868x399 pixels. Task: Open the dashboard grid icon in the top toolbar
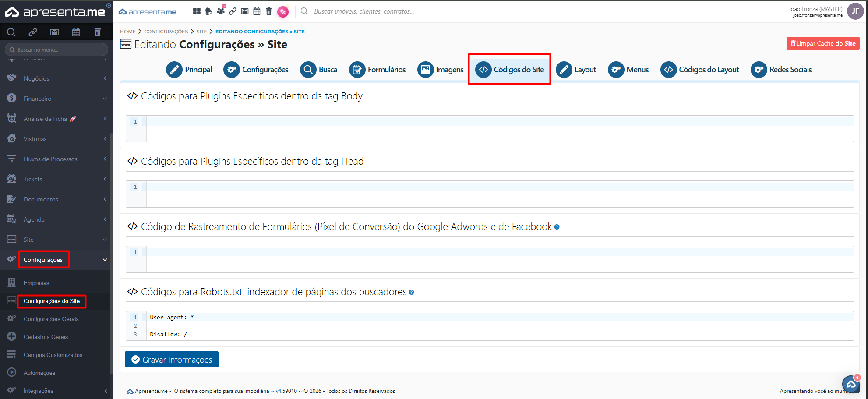(197, 11)
